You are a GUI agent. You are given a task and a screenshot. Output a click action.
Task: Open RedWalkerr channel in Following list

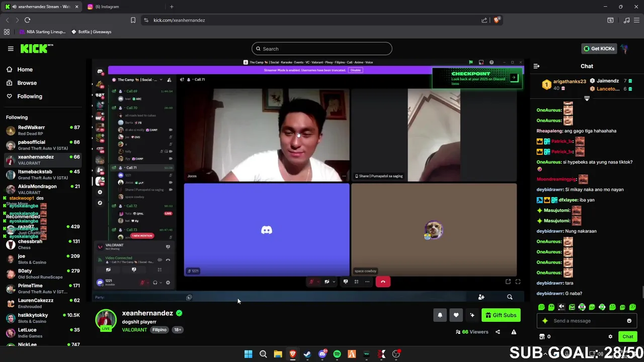point(43,130)
